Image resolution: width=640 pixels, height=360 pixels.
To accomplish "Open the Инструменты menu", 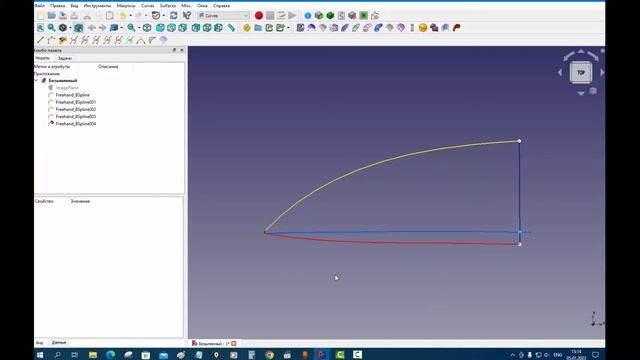I will pos(97,6).
